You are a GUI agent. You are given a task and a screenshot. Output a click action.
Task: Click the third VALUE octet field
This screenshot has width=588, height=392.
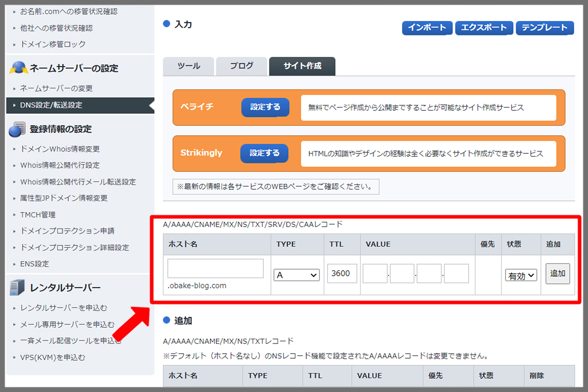(429, 274)
